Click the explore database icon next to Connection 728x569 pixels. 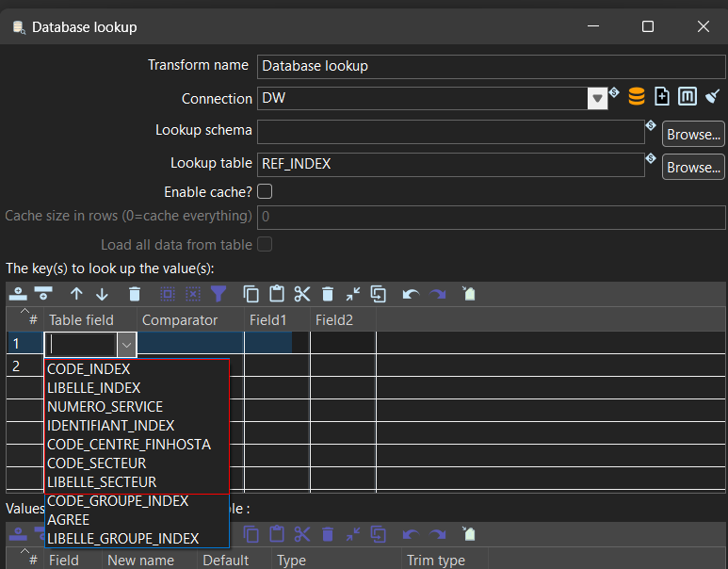[x=636, y=97]
